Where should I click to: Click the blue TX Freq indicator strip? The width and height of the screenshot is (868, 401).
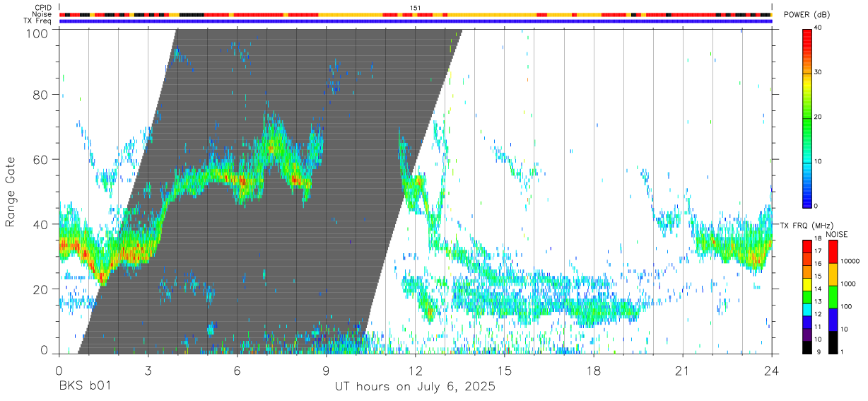click(x=415, y=21)
